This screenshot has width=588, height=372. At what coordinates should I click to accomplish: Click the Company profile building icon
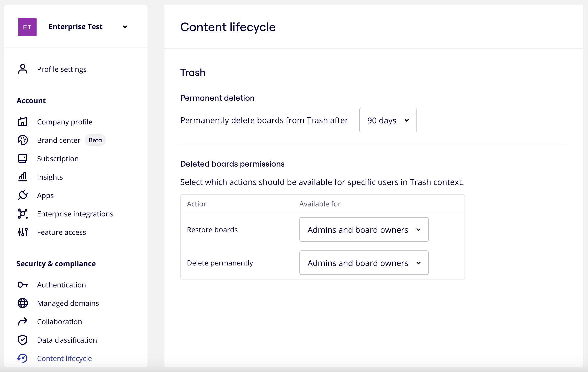point(23,122)
